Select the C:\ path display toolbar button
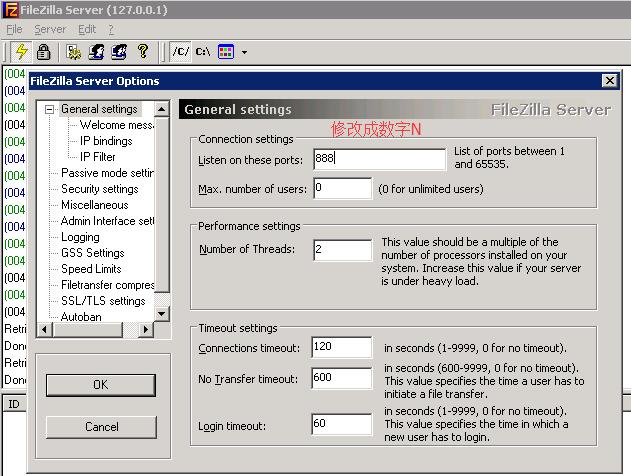The height and width of the screenshot is (476, 631). pos(203,52)
